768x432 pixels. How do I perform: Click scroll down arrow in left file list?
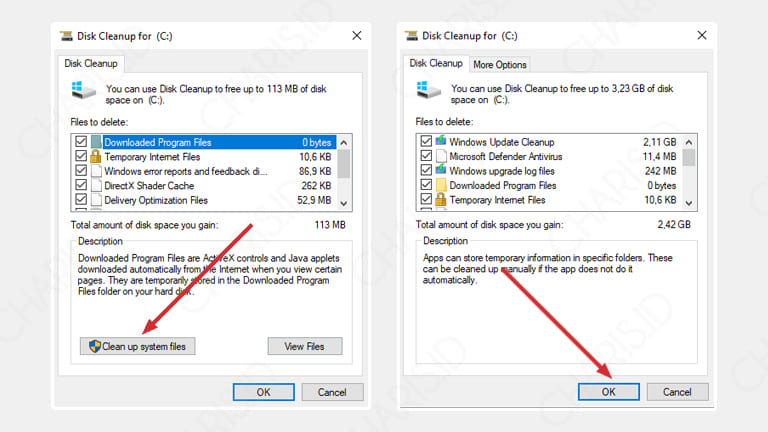pyautogui.click(x=344, y=203)
